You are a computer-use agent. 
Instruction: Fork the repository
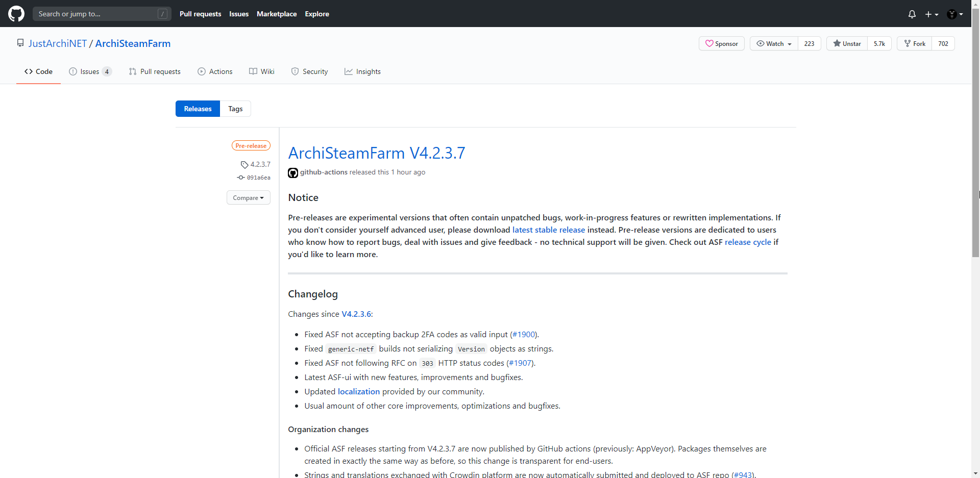pos(915,43)
